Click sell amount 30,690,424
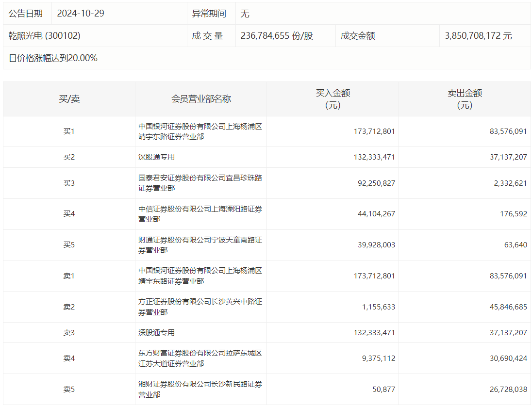 coord(508,358)
